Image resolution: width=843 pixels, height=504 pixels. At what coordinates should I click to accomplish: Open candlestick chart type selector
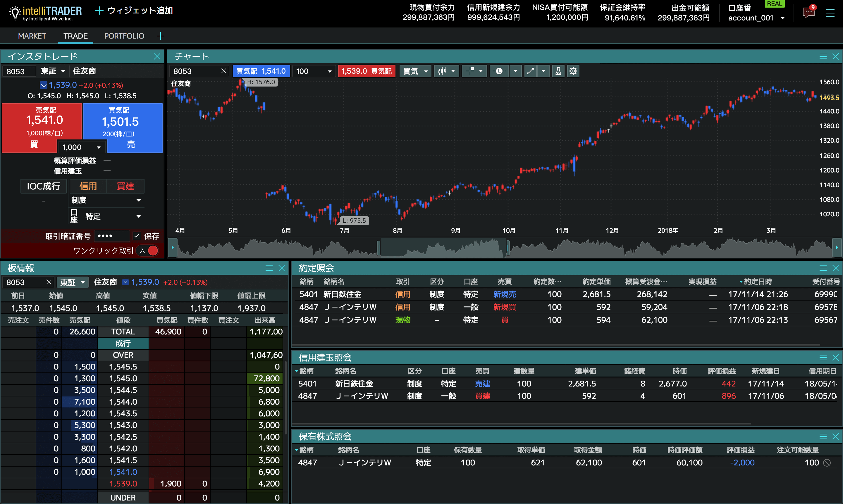tap(446, 71)
